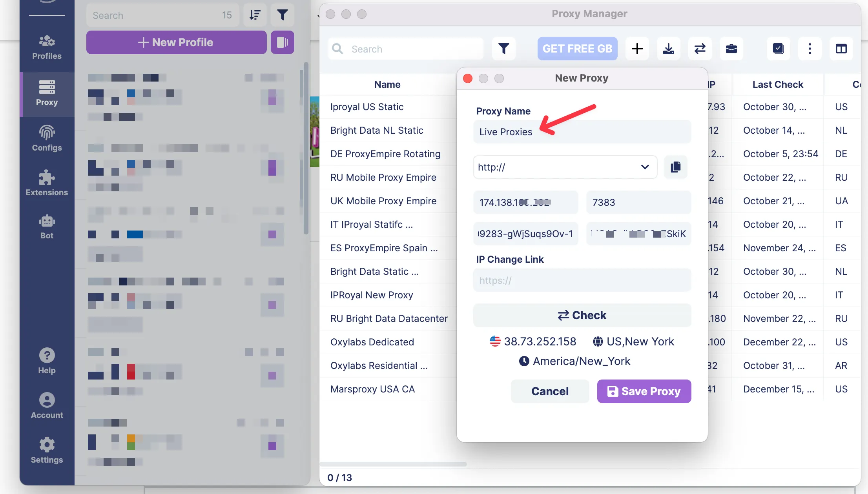Select the http:// protocol dropdown
Viewport: 868px width, 494px height.
[563, 167]
